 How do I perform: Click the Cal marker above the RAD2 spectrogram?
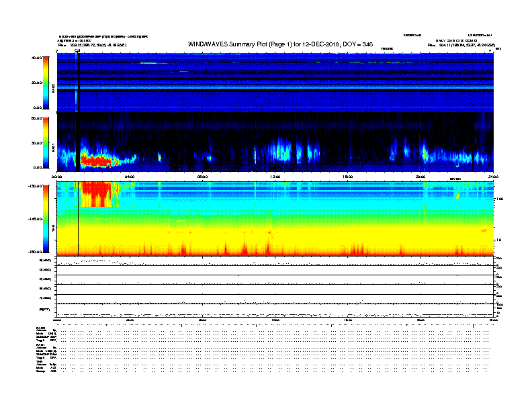77,51
